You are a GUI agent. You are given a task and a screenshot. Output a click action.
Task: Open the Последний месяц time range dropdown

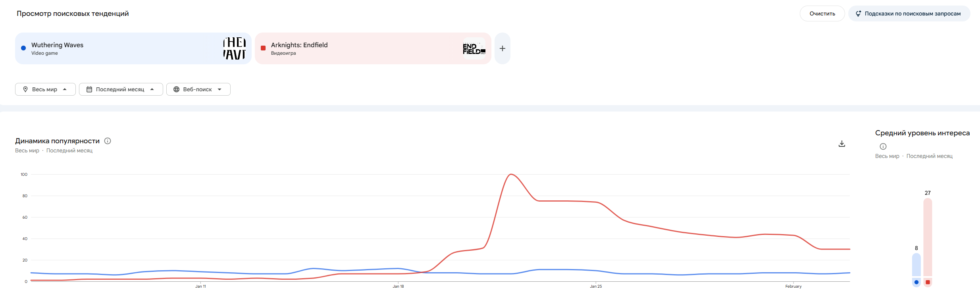(x=121, y=89)
